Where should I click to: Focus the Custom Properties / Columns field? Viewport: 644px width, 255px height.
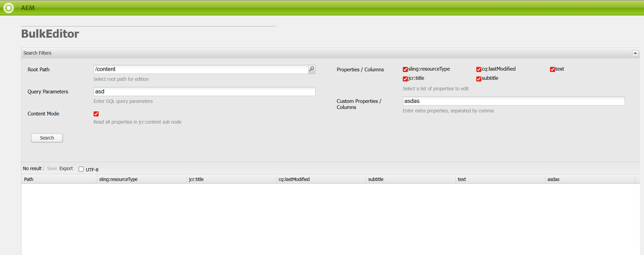click(x=514, y=101)
